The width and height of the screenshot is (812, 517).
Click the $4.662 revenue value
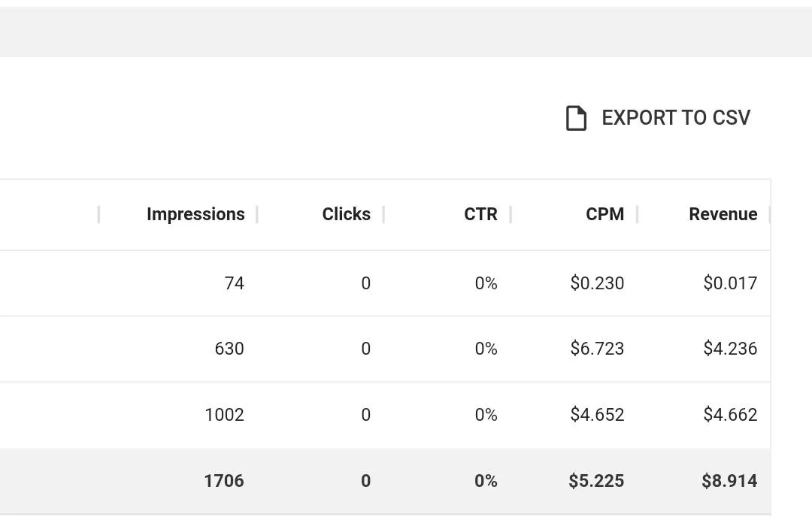(x=730, y=415)
